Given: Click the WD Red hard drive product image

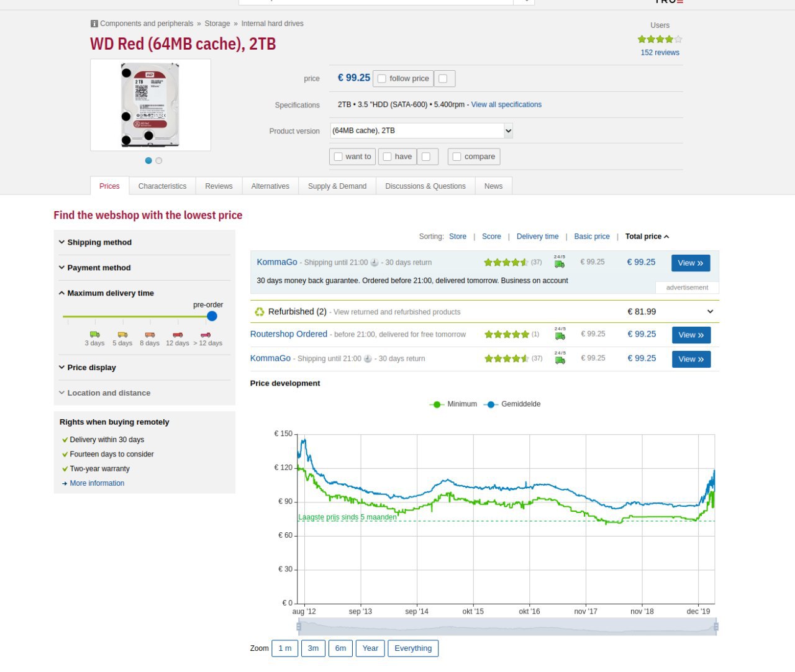Looking at the screenshot, I should [x=150, y=105].
